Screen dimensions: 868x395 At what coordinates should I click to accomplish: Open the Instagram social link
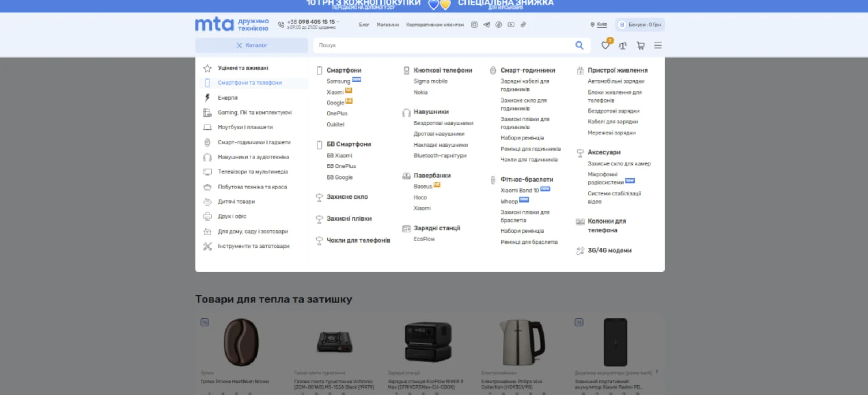coord(474,25)
